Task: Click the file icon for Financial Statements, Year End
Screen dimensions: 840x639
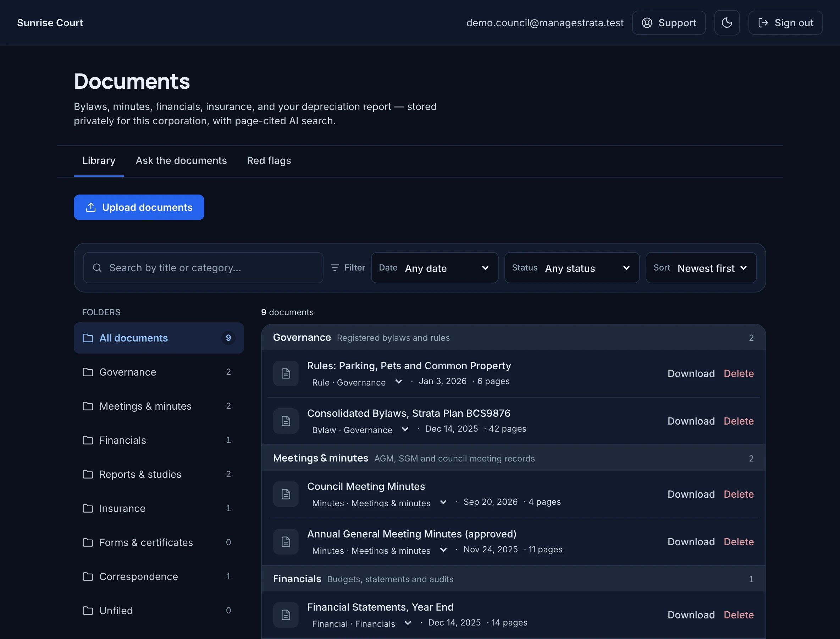Action: tap(286, 615)
